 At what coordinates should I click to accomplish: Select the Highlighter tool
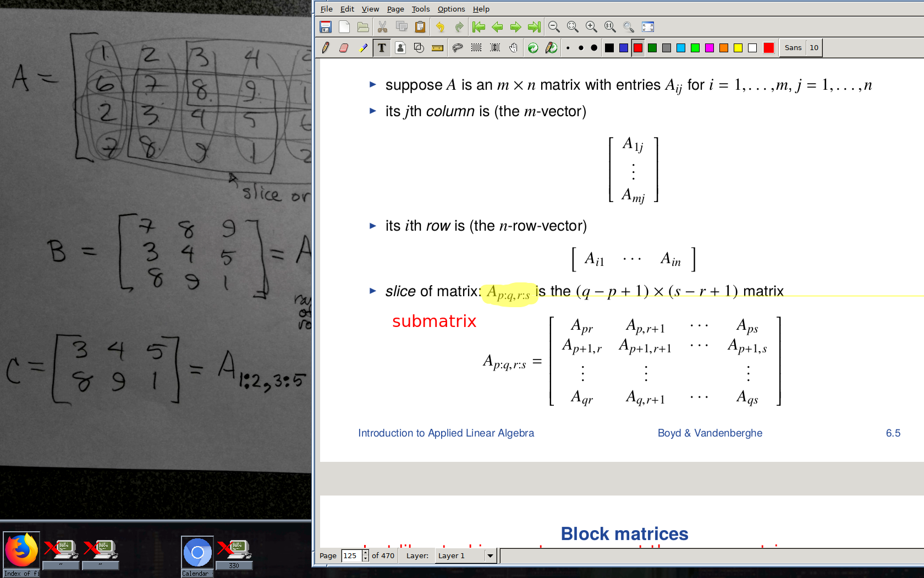[363, 48]
